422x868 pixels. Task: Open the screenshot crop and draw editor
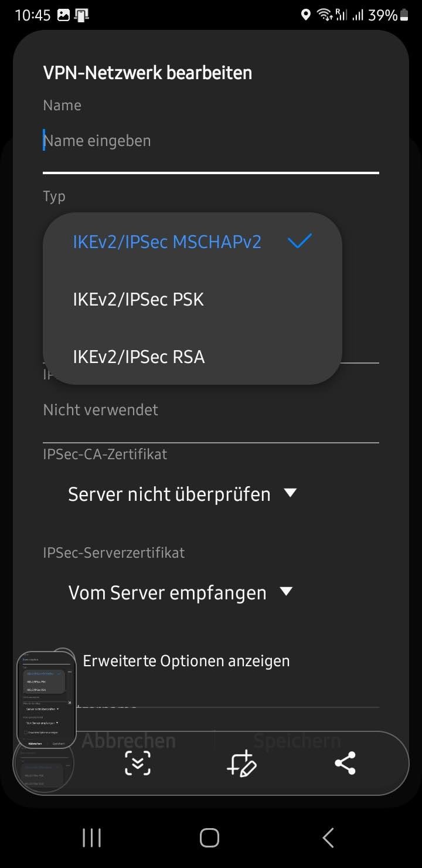pos(241,763)
